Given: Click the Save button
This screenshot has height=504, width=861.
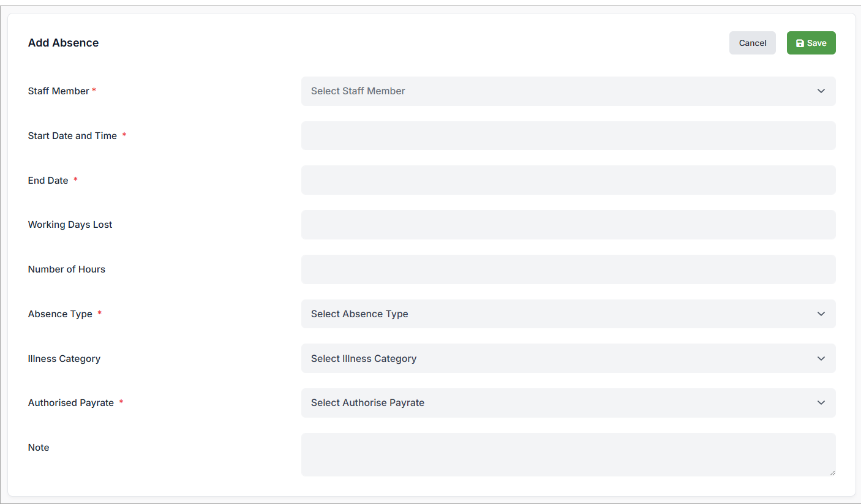Looking at the screenshot, I should coord(811,43).
